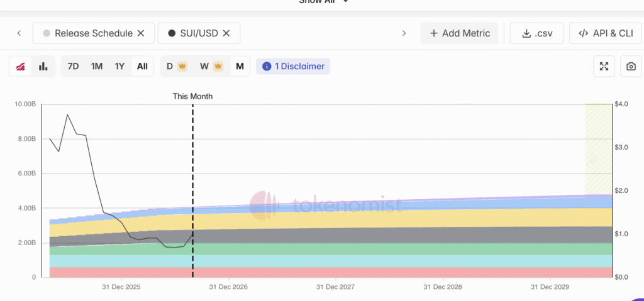
Task: Click the 31 Dec 2027 axis label
Action: [x=336, y=287]
